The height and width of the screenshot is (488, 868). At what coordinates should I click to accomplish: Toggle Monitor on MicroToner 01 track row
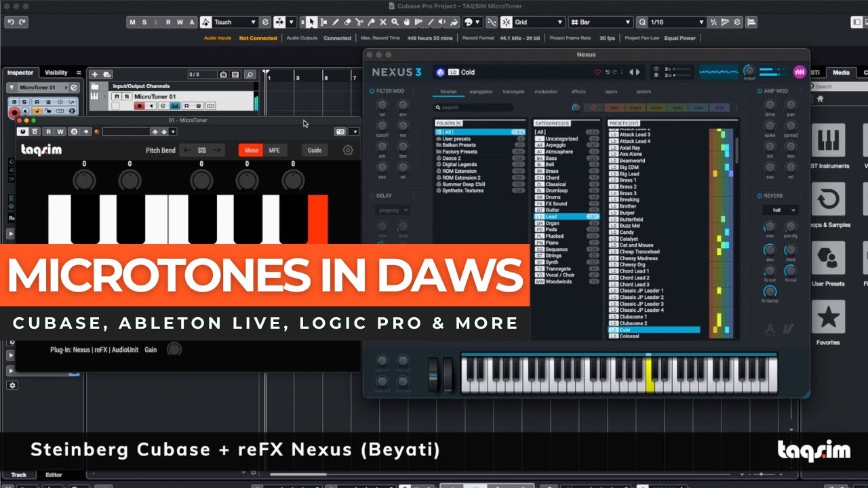[151, 106]
